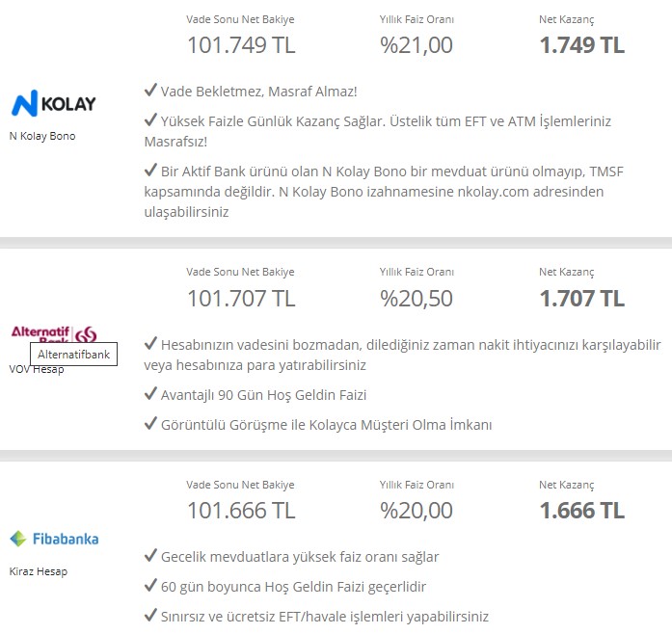Click the %20,50 annual interest rate
672x634 pixels.
(x=417, y=298)
